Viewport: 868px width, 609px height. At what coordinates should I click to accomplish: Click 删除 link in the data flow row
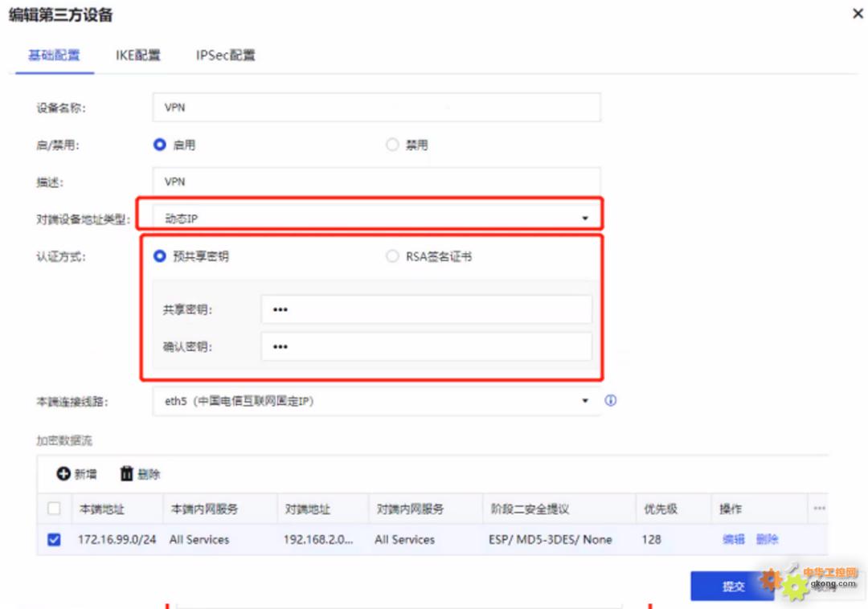[x=768, y=539]
